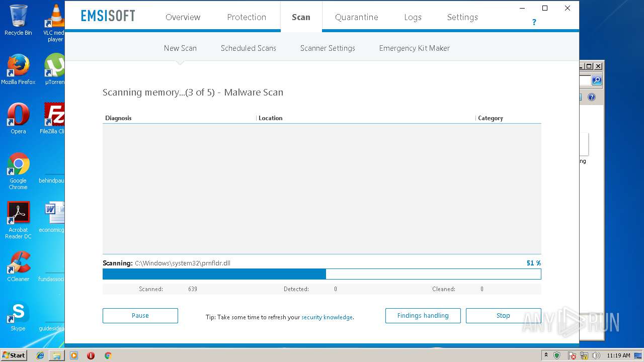Open Skype desktop shortcut
The width and height of the screenshot is (644, 362).
(x=18, y=316)
